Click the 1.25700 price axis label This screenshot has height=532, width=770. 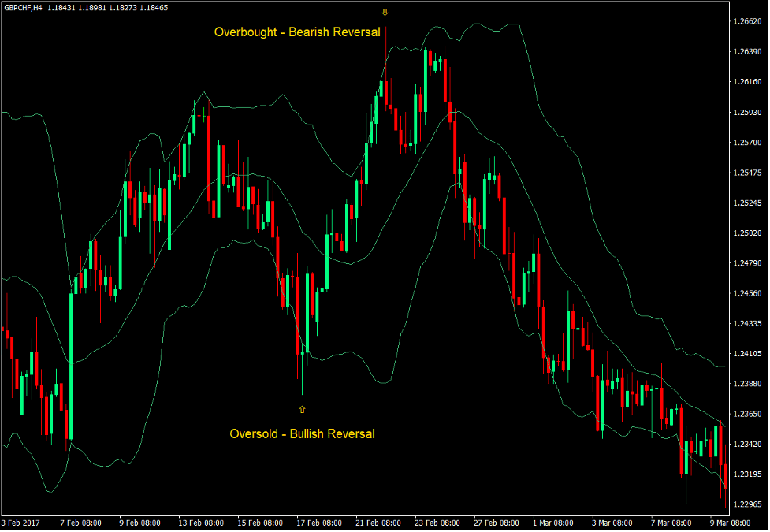click(x=746, y=143)
